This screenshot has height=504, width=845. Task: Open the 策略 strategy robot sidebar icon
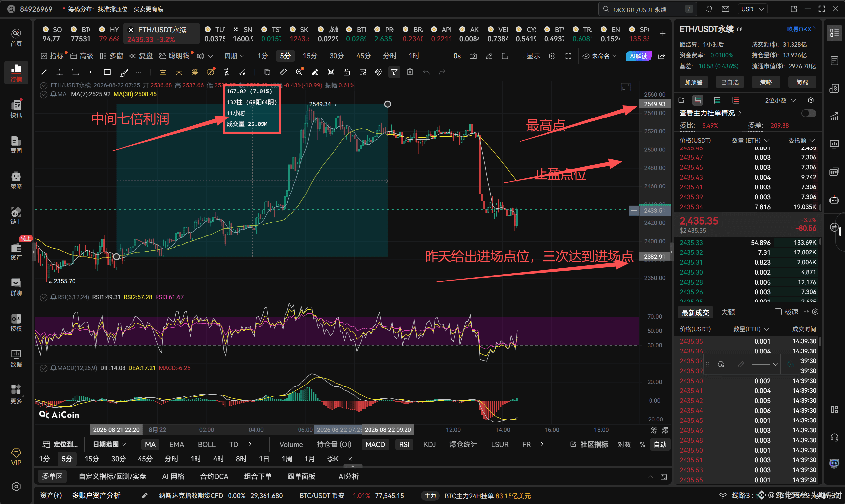(x=16, y=180)
